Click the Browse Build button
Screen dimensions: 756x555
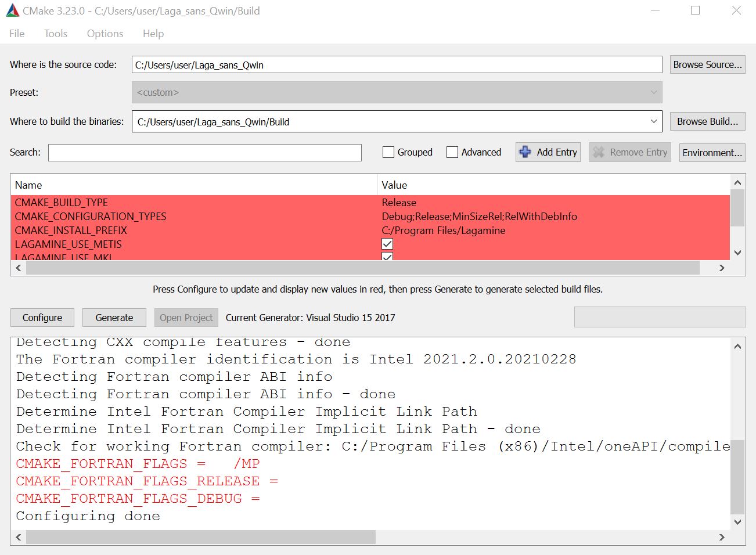(x=707, y=121)
